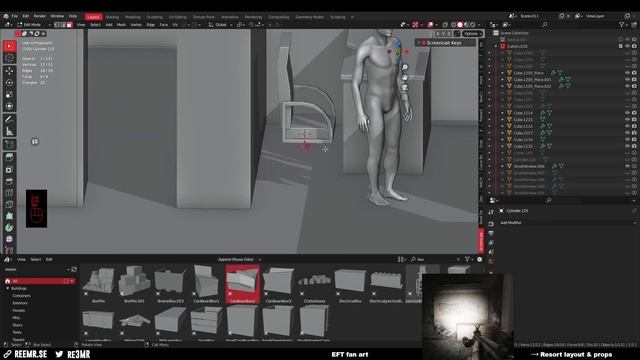The image size is (640, 360).
Task: Switch to the highlighted Layout workspace tab
Action: (93, 17)
